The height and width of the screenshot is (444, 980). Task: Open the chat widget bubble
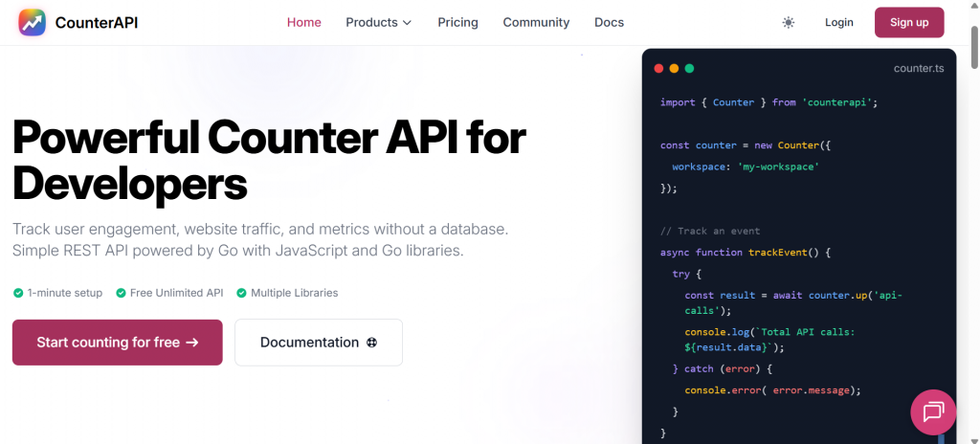pyautogui.click(x=933, y=412)
